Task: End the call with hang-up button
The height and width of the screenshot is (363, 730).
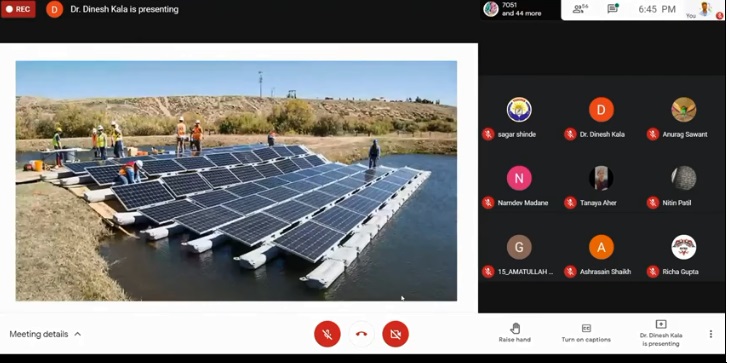Action: click(x=361, y=334)
